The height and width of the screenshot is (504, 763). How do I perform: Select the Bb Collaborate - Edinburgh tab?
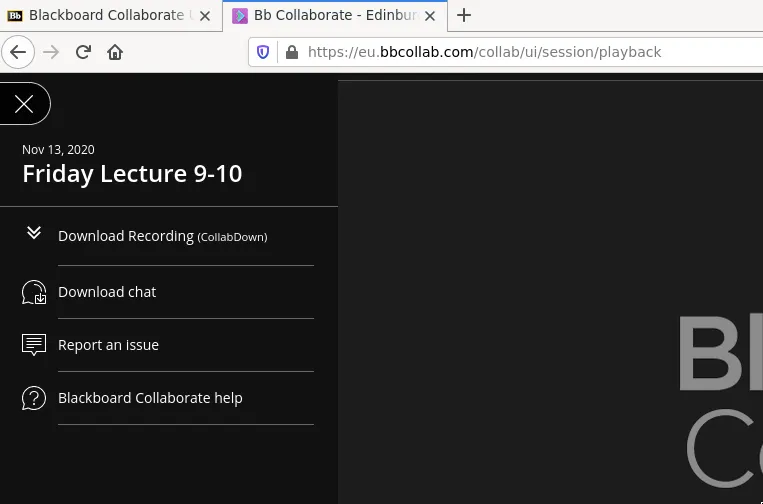tap(335, 16)
